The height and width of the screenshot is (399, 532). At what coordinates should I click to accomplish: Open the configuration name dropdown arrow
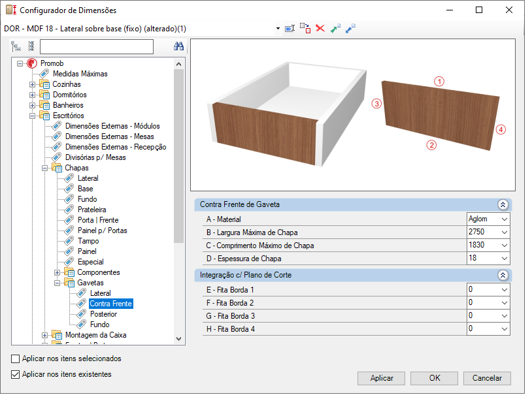point(278,29)
